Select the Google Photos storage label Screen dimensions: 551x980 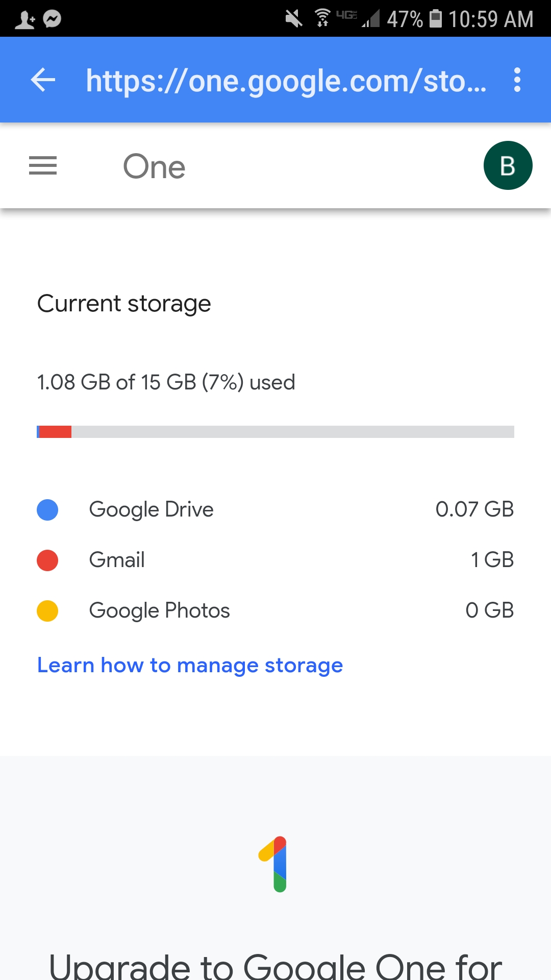click(x=159, y=610)
